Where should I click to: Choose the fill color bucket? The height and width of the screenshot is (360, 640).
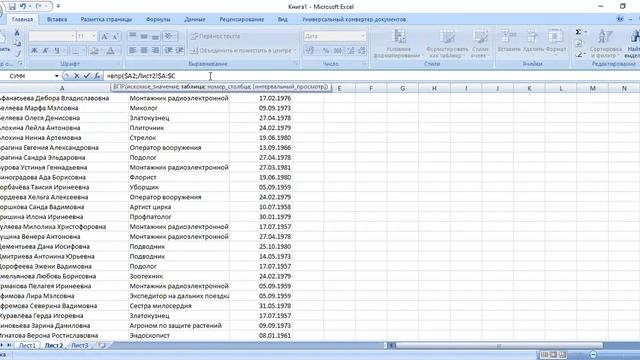[94, 51]
